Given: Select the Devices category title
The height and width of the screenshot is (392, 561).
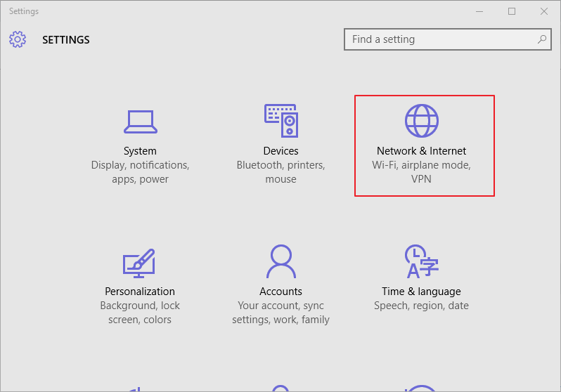Looking at the screenshot, I should coord(280,151).
